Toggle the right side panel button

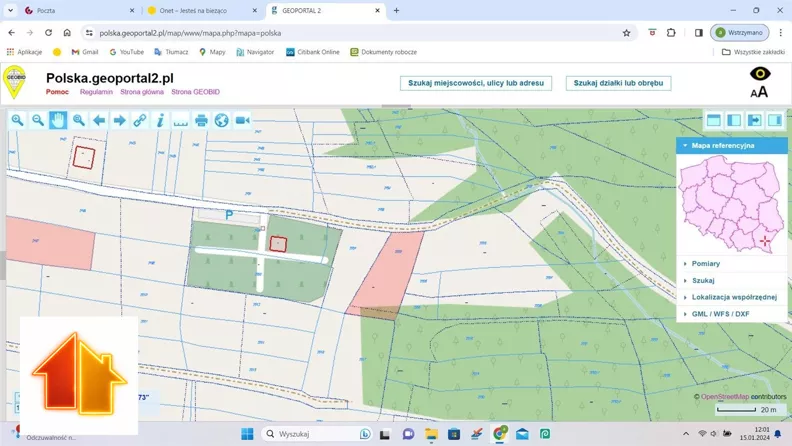coord(775,120)
